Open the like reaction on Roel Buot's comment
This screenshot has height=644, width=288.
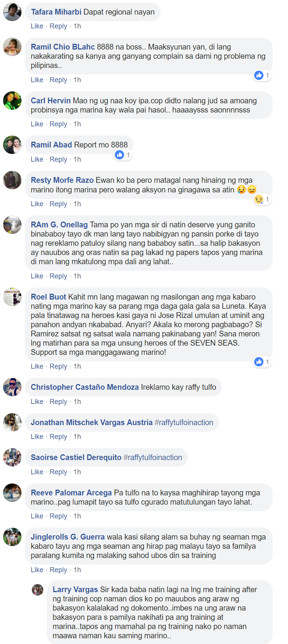pyautogui.click(x=259, y=361)
